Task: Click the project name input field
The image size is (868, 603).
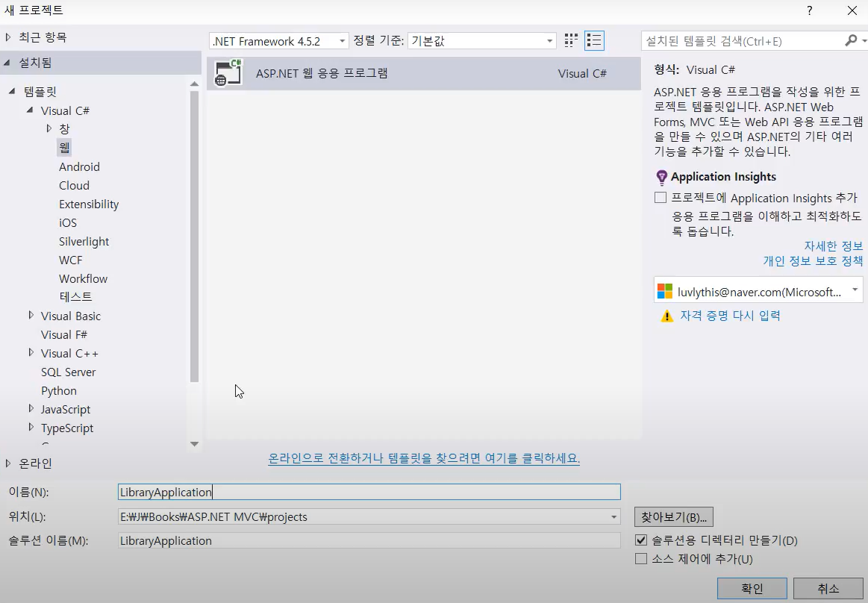Action: (369, 492)
